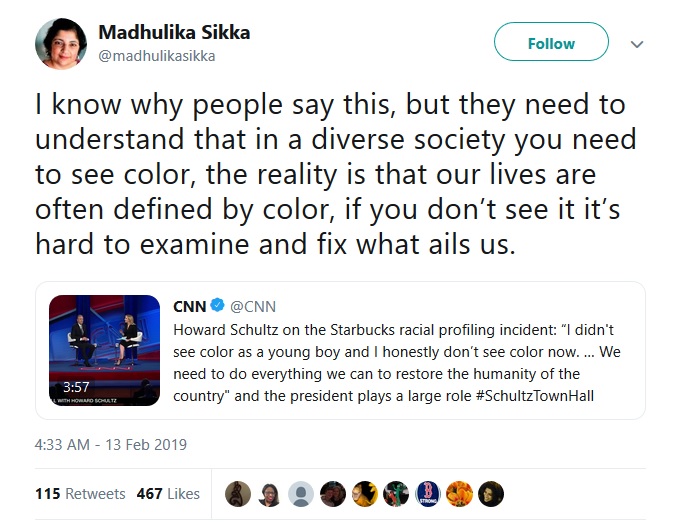Click the yellow and black liker avatar
Image resolution: width=677 pixels, height=523 pixels.
click(x=364, y=494)
